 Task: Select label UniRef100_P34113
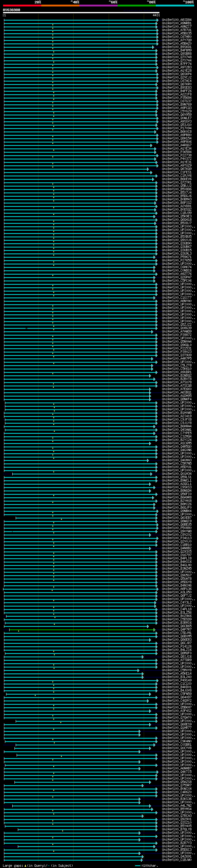[177, 538]
